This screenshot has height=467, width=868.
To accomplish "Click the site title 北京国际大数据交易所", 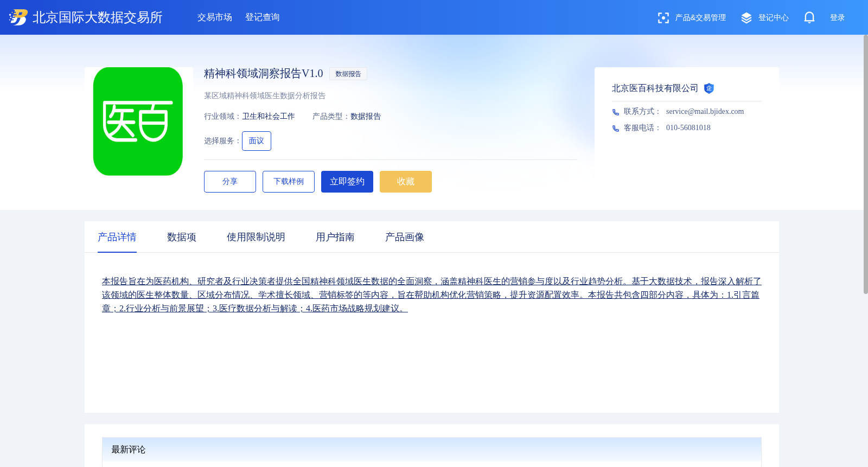I will click(98, 17).
